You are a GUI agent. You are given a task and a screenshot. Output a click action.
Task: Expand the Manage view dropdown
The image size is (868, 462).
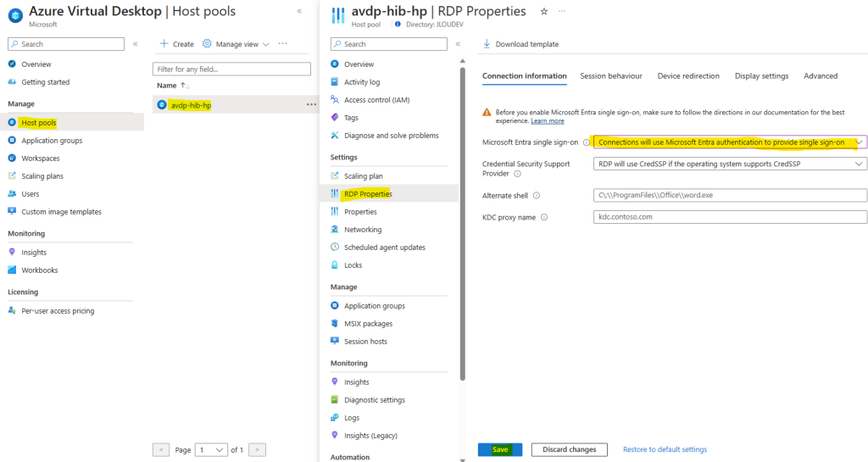pyautogui.click(x=236, y=44)
